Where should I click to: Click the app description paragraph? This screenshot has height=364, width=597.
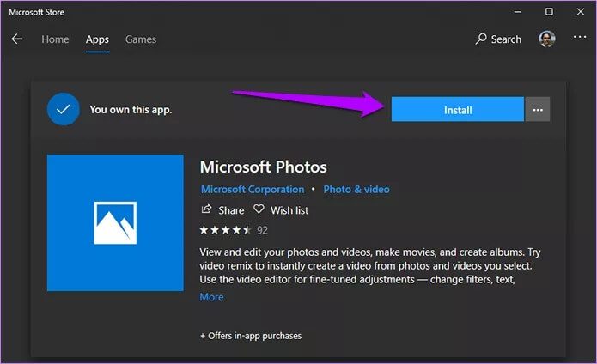(370, 266)
